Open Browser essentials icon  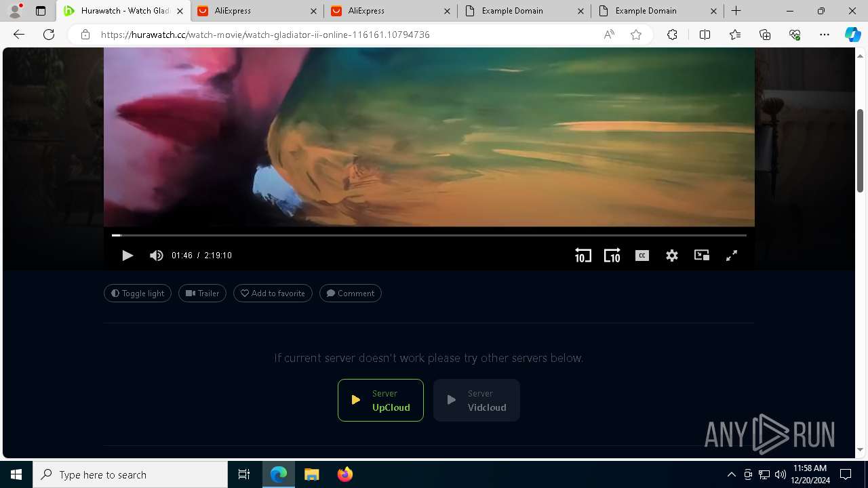tap(795, 35)
